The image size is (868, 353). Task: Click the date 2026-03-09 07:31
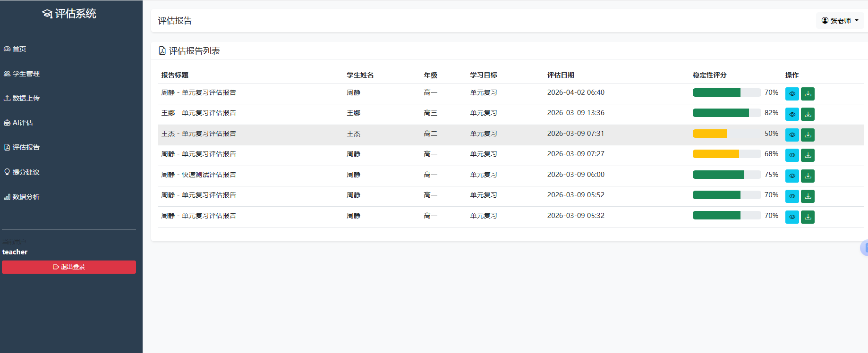coord(576,134)
